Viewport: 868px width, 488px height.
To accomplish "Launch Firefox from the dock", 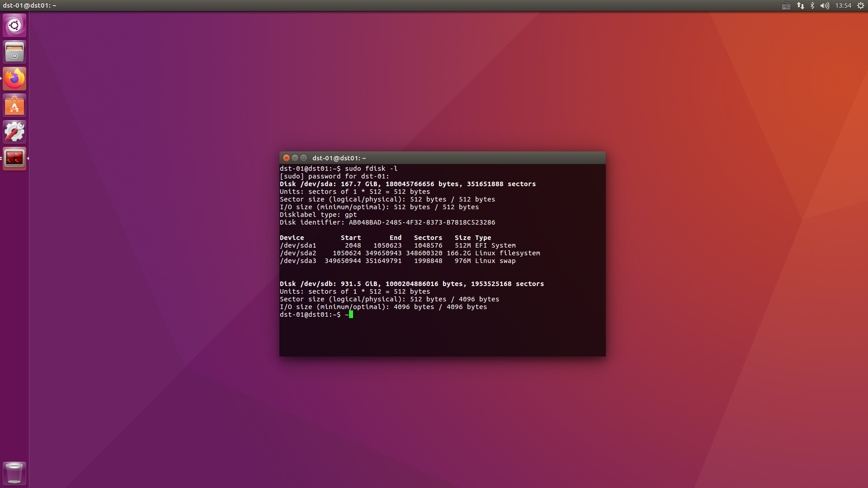I will pos(14,79).
